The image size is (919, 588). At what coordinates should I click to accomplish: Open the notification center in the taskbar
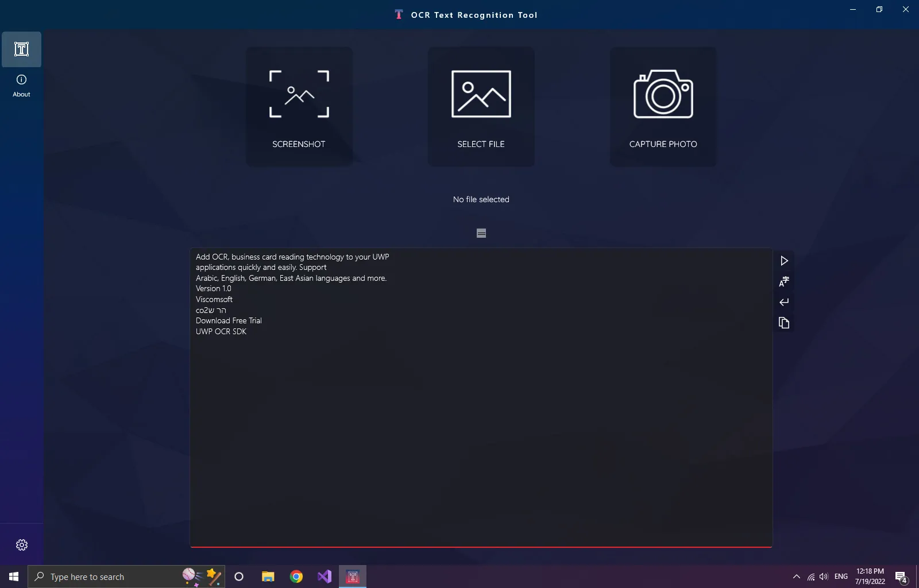901,577
